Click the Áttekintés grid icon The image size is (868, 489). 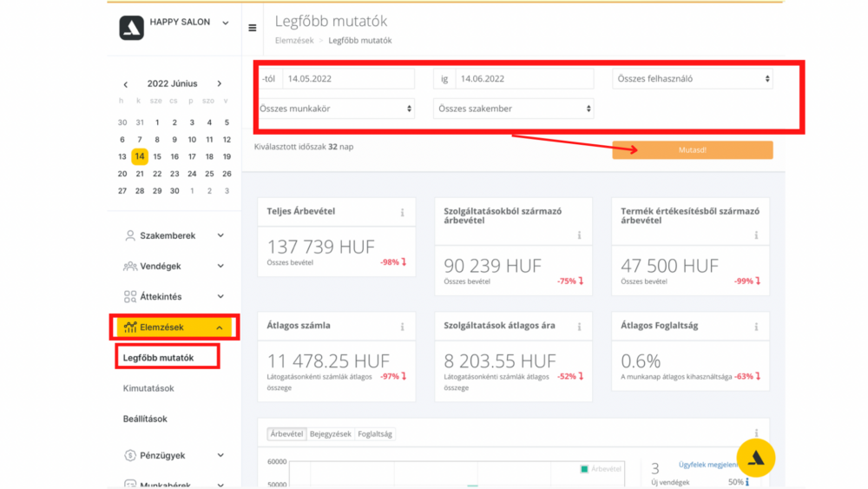click(130, 297)
